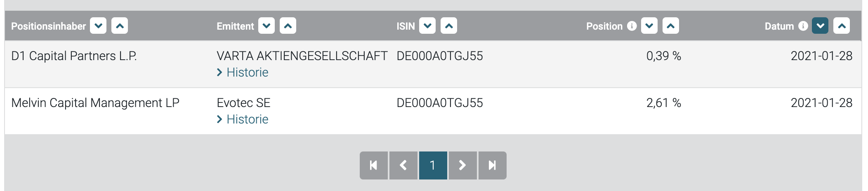
Task: Sort Datum column ascending
Action: pos(842,26)
